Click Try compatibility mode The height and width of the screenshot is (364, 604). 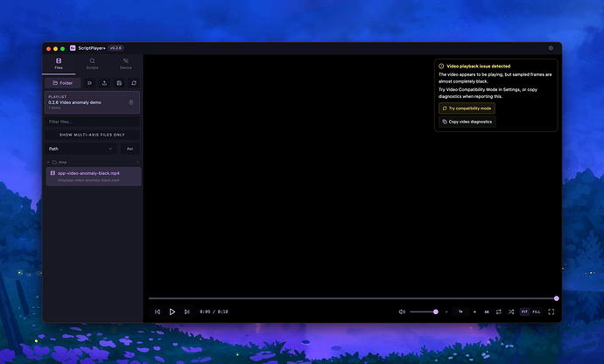[467, 108]
